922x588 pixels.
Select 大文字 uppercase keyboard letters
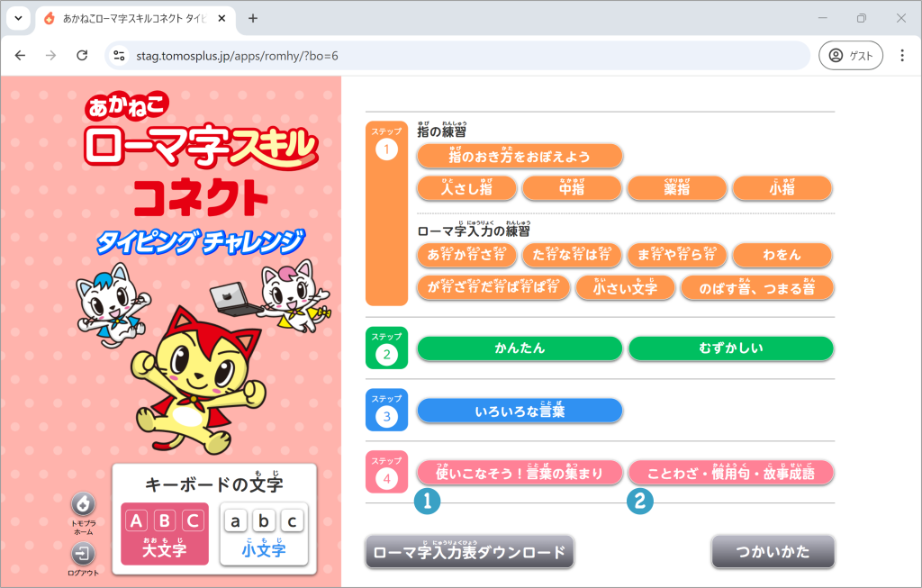(165, 533)
